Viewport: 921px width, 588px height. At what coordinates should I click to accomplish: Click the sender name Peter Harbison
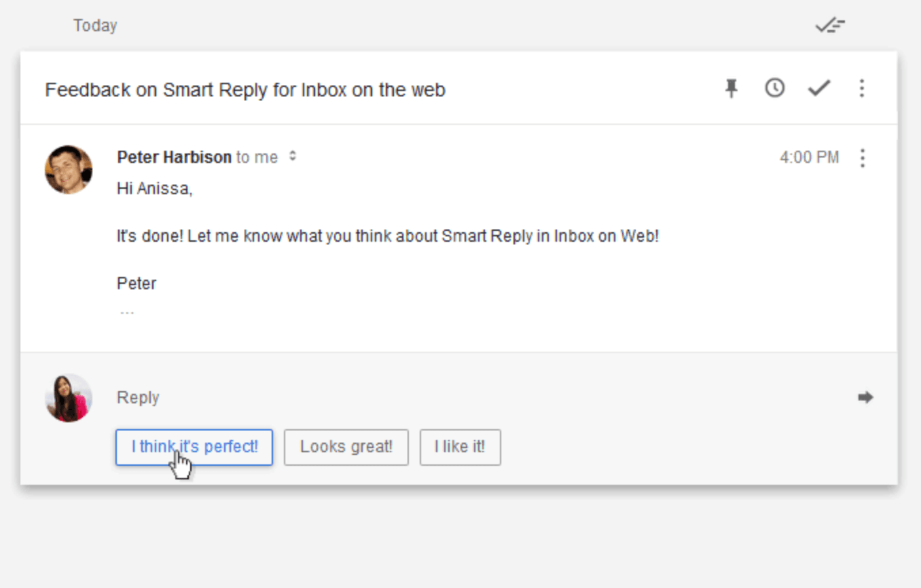click(175, 158)
